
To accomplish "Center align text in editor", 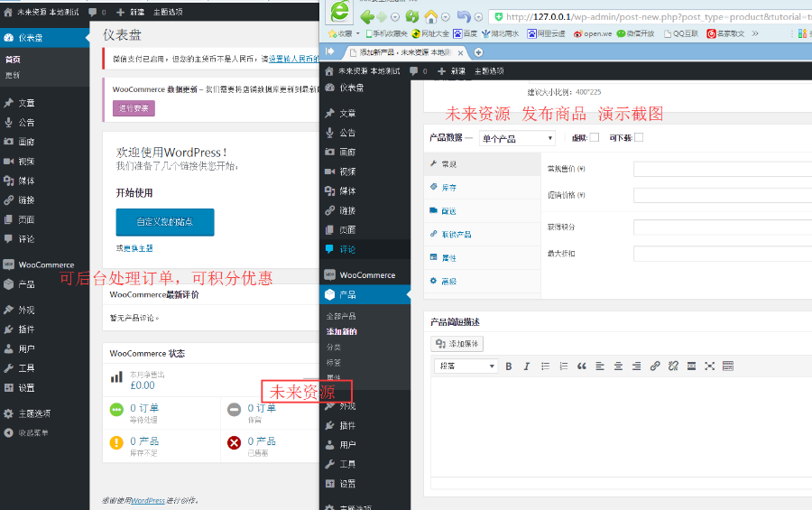I will pos(618,366).
